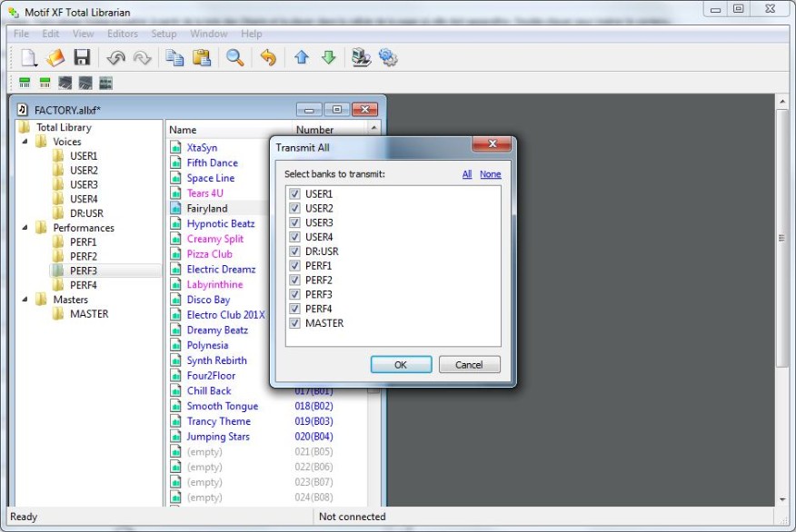Image resolution: width=796 pixels, height=532 pixels.
Task: Select the Total Library root node
Action: tap(64, 127)
